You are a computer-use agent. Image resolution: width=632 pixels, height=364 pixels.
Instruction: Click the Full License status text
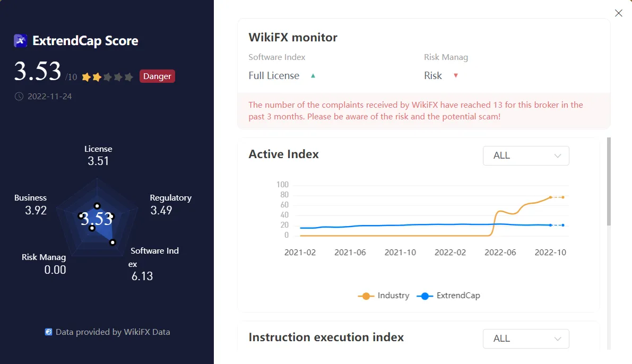(274, 76)
